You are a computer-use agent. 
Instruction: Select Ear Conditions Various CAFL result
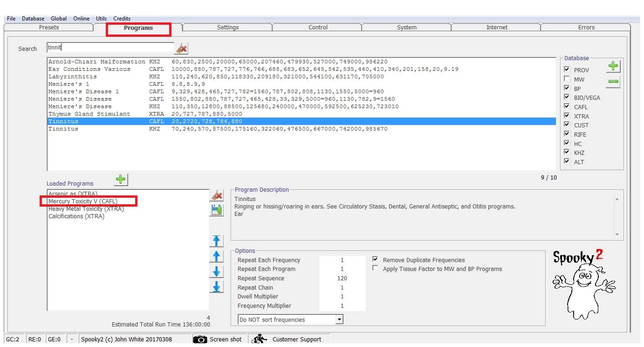[301, 69]
